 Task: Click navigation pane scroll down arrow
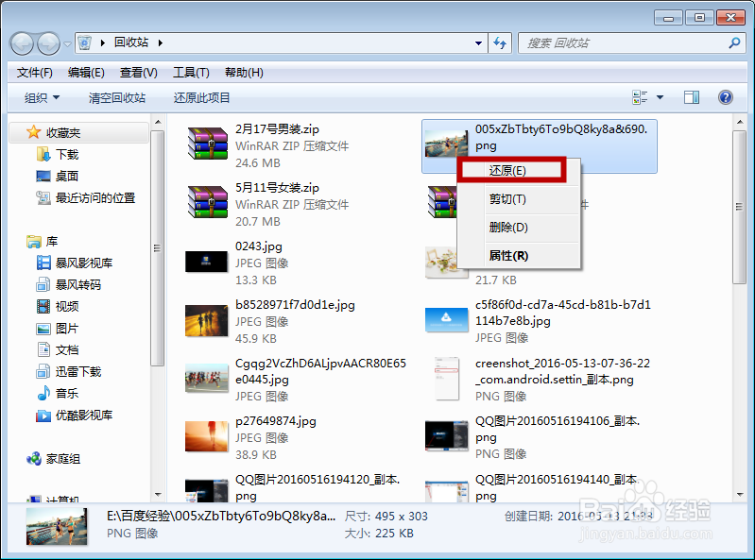pos(158,495)
